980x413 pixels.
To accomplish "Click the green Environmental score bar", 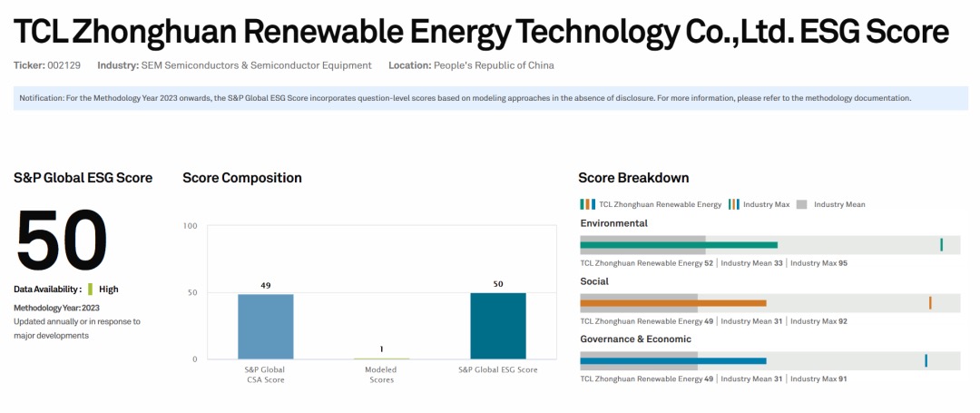I will [679, 245].
